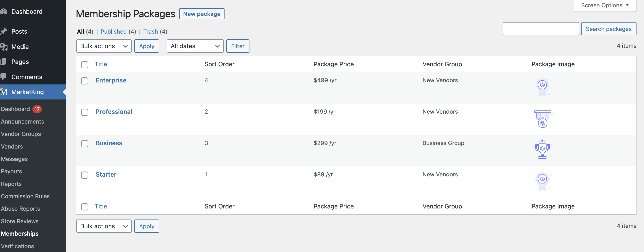Click the Business trophy package image
Image resolution: width=644 pixels, height=252 pixels.
(x=542, y=149)
